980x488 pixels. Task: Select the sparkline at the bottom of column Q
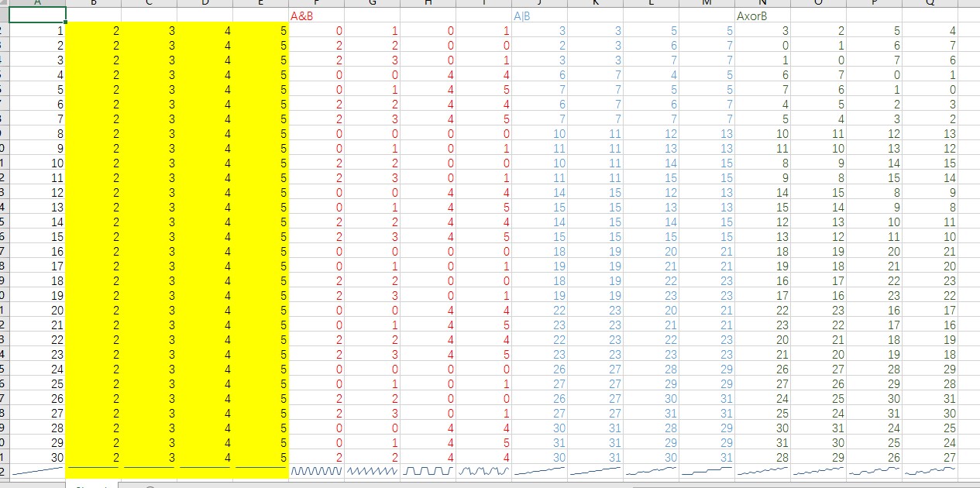point(930,470)
